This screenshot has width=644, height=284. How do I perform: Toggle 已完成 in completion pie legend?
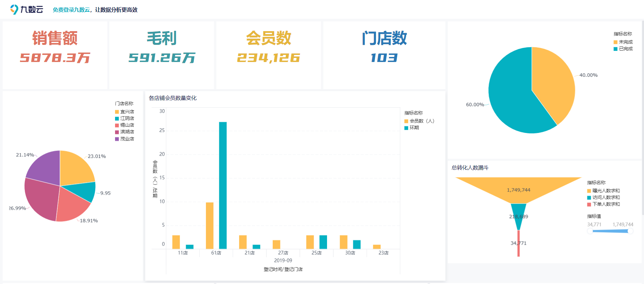[623, 49]
